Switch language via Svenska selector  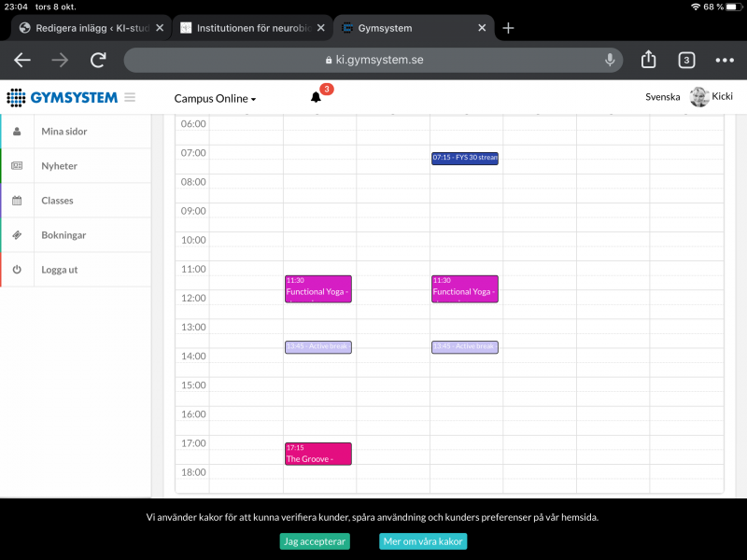[662, 97]
